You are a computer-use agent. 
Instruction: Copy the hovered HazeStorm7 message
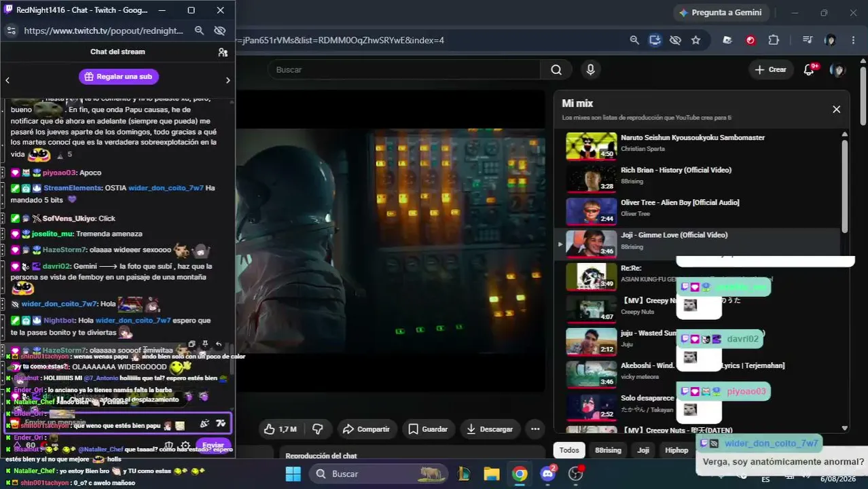tap(192, 344)
